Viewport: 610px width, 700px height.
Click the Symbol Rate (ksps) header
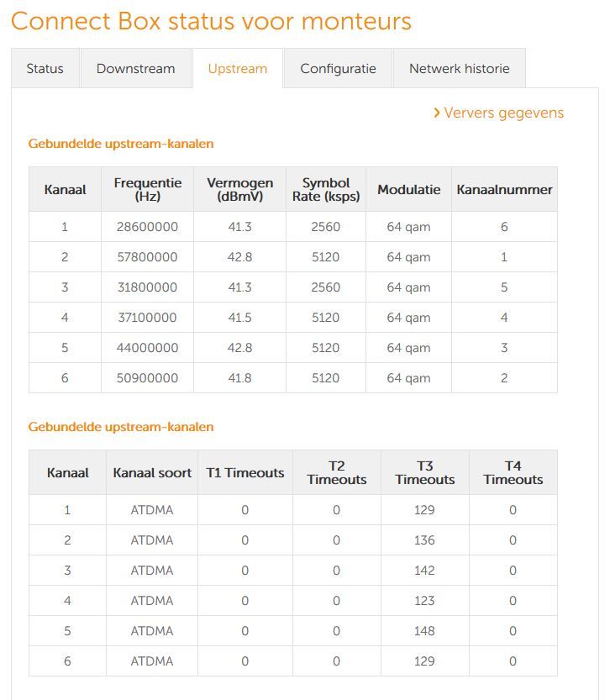pos(326,189)
